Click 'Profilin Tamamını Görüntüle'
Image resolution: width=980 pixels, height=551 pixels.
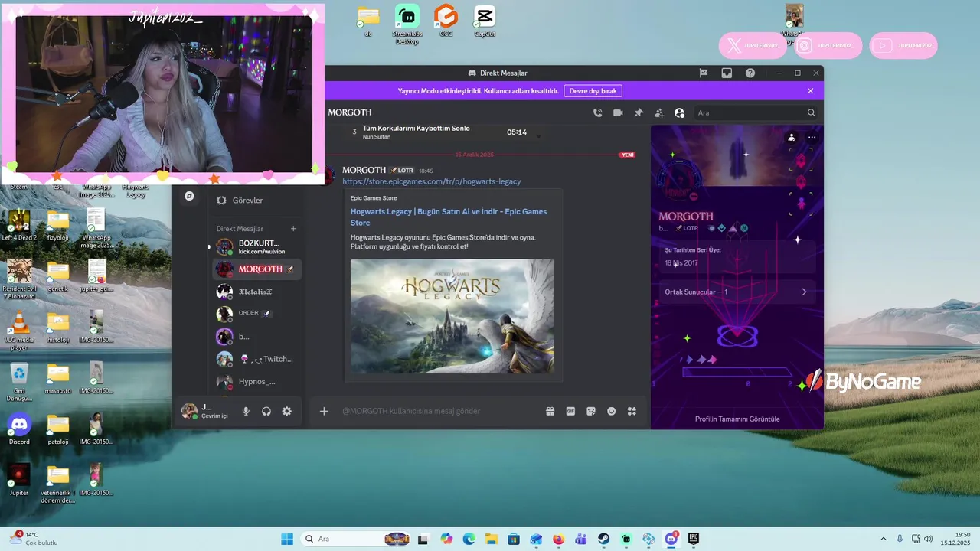click(x=737, y=419)
